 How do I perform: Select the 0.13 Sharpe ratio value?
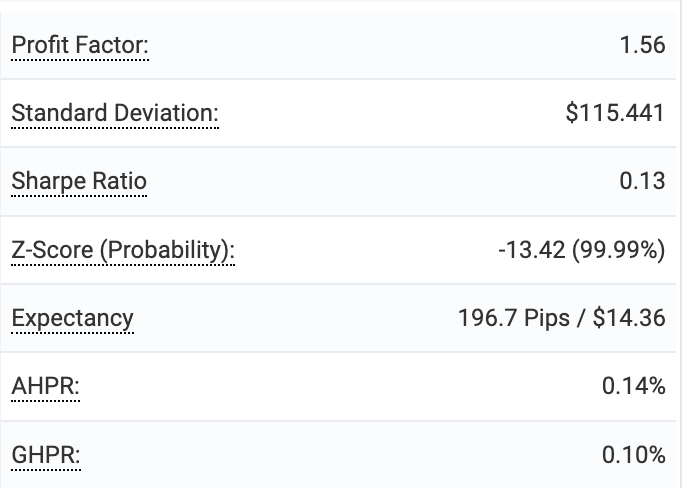pos(642,181)
